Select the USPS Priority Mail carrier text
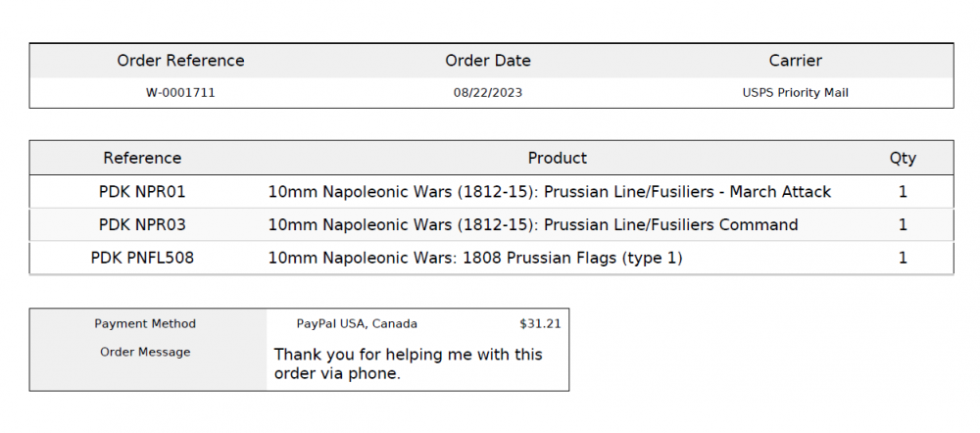Image resolution: width=980 pixels, height=433 pixels. tap(795, 93)
